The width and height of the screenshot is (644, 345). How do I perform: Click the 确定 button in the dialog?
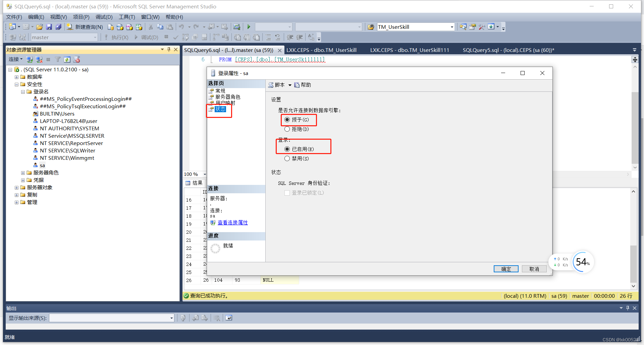click(x=506, y=269)
